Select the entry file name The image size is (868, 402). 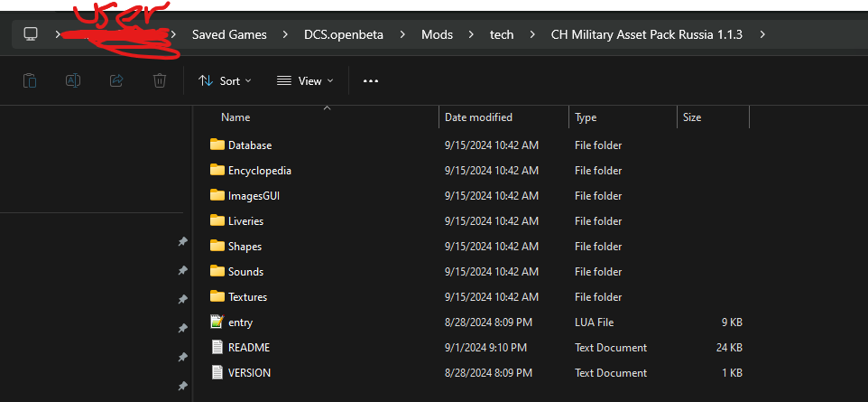(240, 323)
